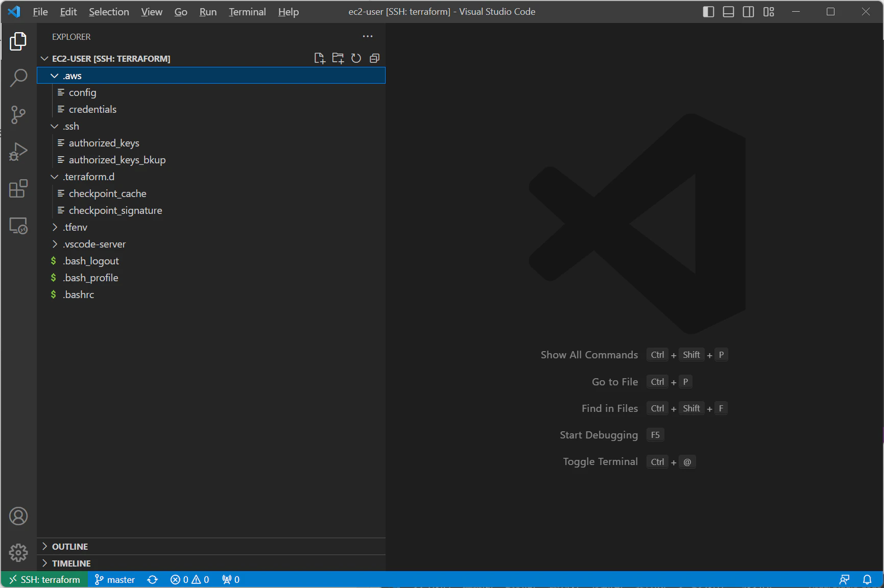Open the checkpoint_cache file
This screenshot has height=588, width=884.
[x=211, y=193]
